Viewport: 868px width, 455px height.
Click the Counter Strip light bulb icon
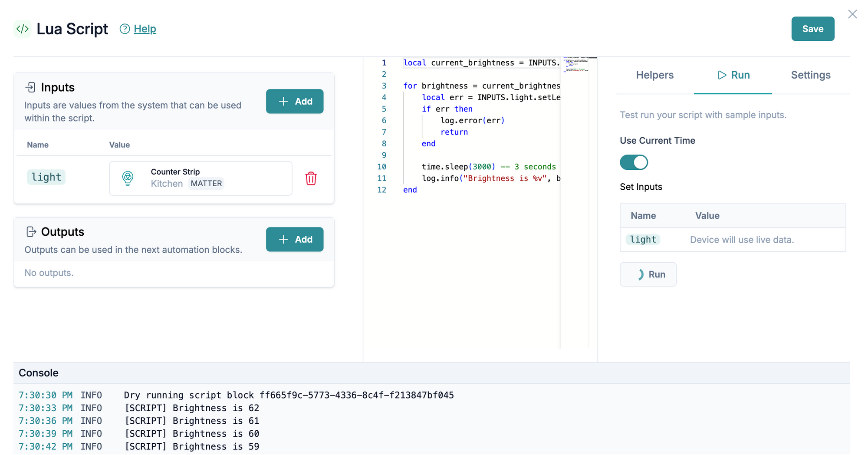pyautogui.click(x=128, y=178)
